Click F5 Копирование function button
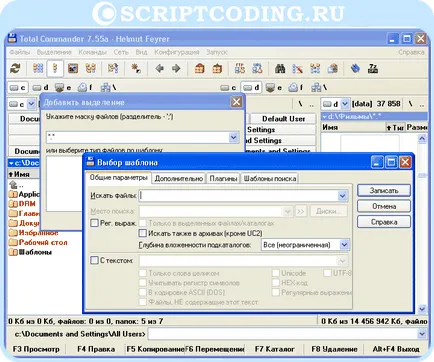 [155, 349]
